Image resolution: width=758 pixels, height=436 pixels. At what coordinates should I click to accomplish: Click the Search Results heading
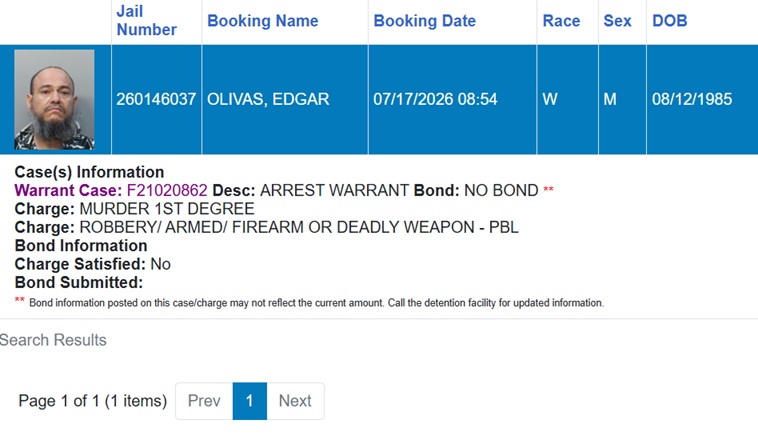(x=53, y=340)
